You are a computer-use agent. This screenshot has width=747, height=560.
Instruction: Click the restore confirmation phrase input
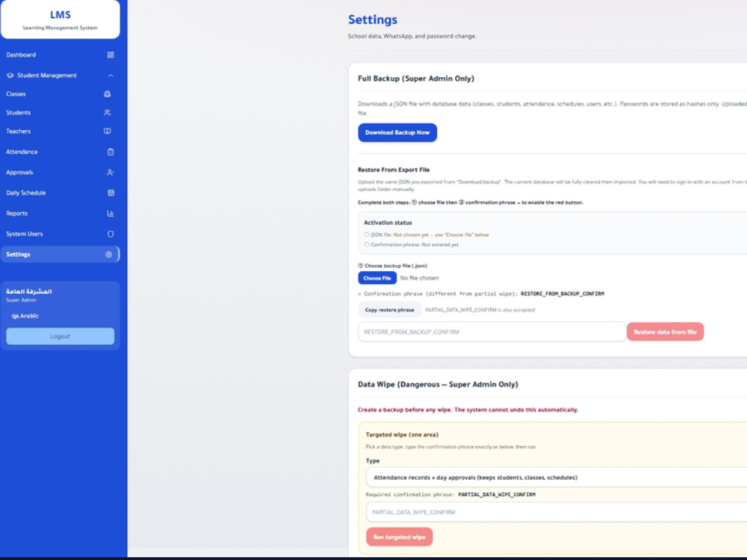pos(492,332)
